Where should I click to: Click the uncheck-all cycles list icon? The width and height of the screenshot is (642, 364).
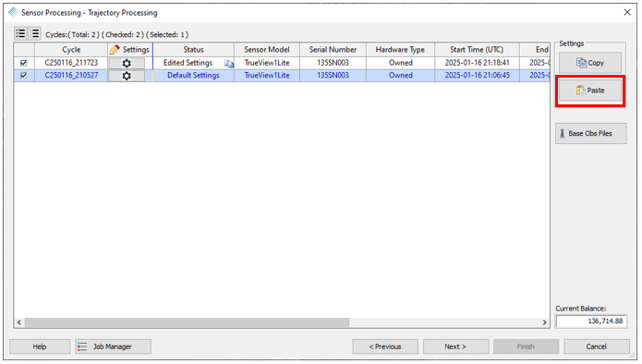point(35,33)
